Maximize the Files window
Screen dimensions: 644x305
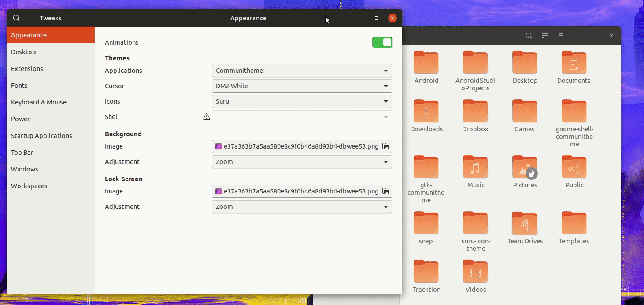[x=596, y=36]
